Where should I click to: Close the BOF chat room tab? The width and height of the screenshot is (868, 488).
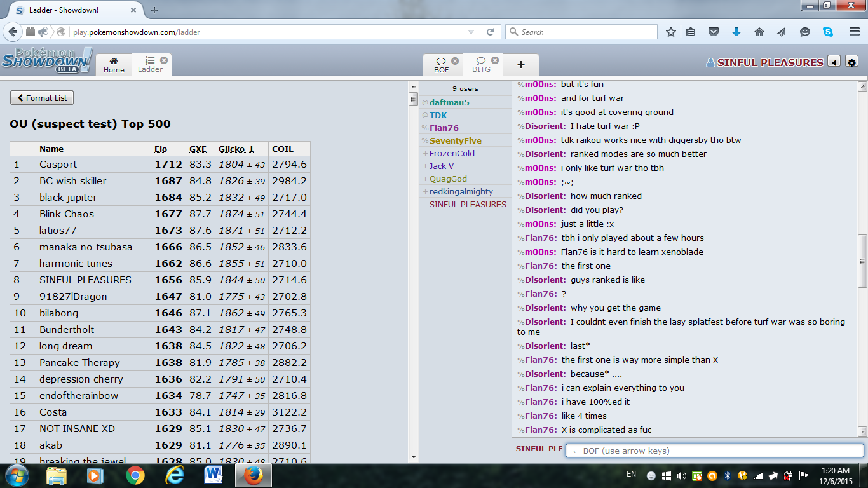click(x=455, y=60)
